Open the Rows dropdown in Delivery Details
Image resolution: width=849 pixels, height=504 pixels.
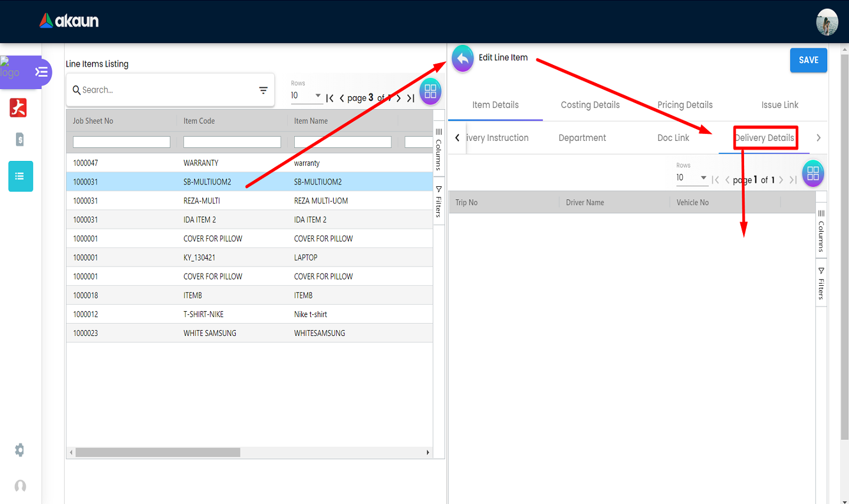click(x=691, y=177)
